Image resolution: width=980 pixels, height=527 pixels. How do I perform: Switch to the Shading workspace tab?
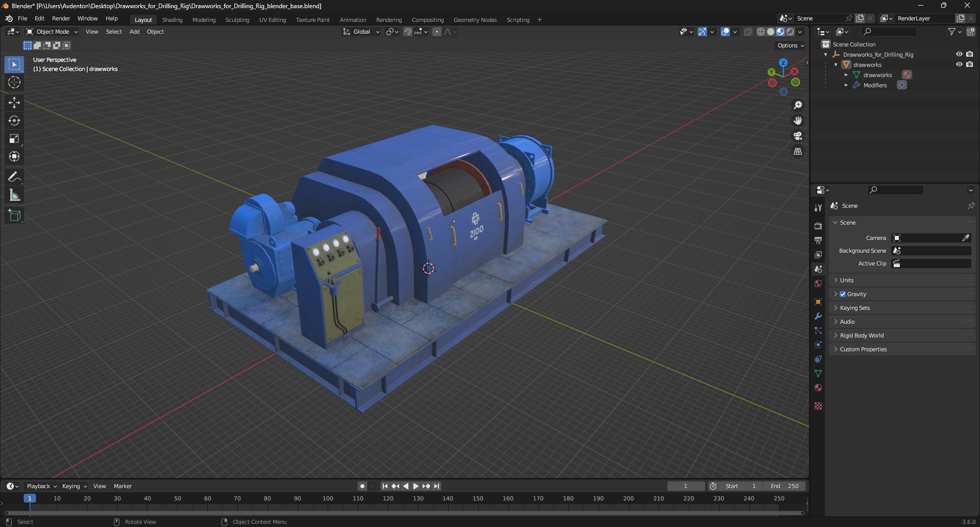pyautogui.click(x=172, y=20)
